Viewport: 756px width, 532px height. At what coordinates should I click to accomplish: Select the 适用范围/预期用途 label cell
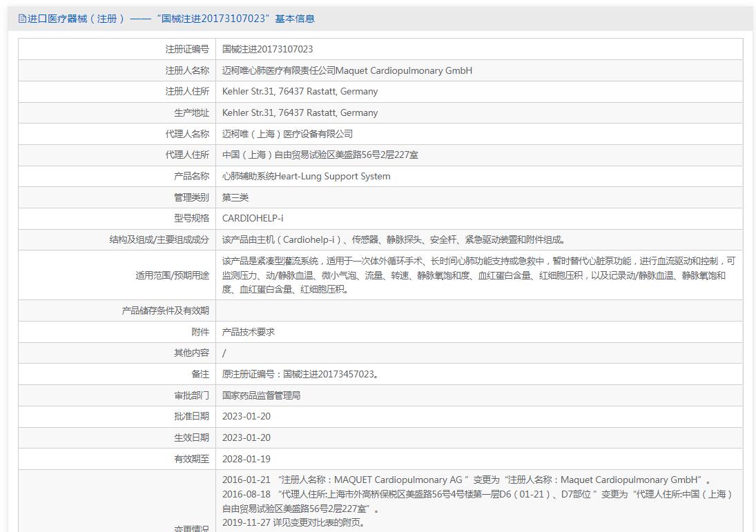click(117, 275)
